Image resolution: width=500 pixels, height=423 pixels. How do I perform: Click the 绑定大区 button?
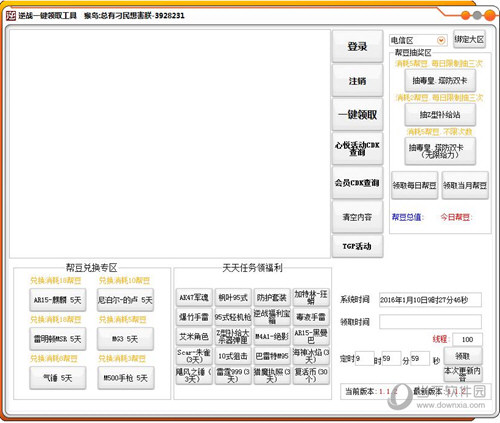click(469, 39)
